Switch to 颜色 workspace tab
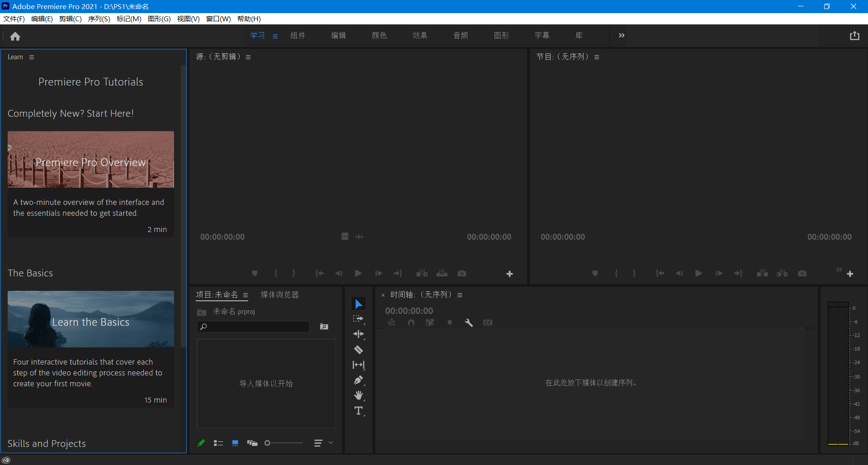The width and height of the screenshot is (868, 465). click(x=379, y=35)
